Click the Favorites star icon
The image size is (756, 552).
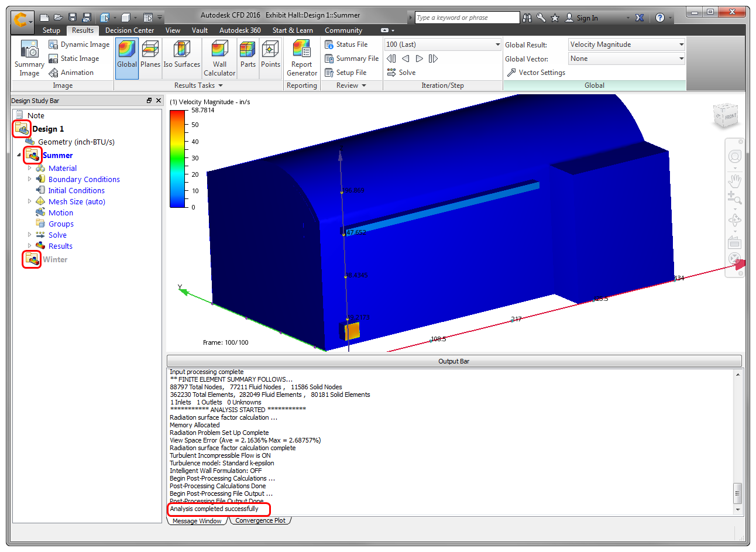pos(555,18)
